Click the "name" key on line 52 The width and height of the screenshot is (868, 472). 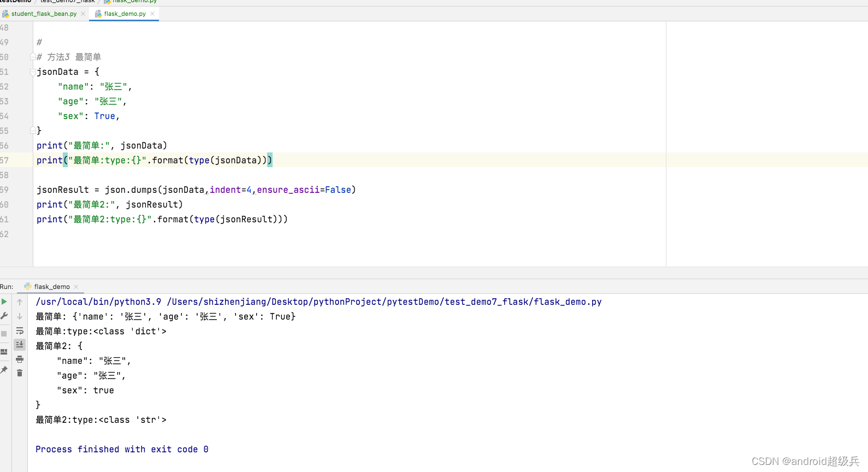73,86
